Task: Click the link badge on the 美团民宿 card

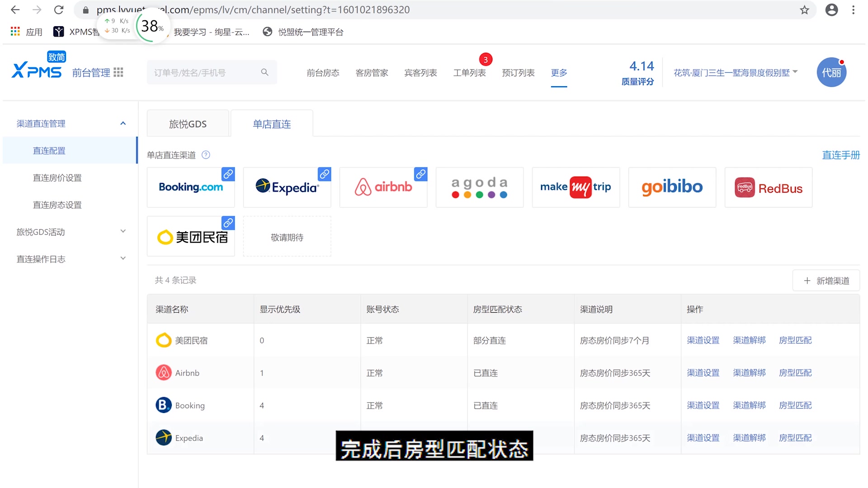Action: (x=228, y=223)
